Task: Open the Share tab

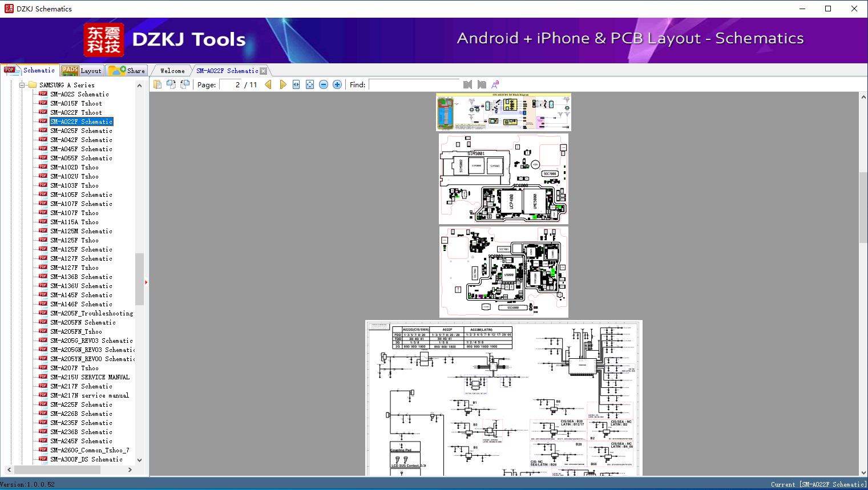Action: [x=127, y=71]
